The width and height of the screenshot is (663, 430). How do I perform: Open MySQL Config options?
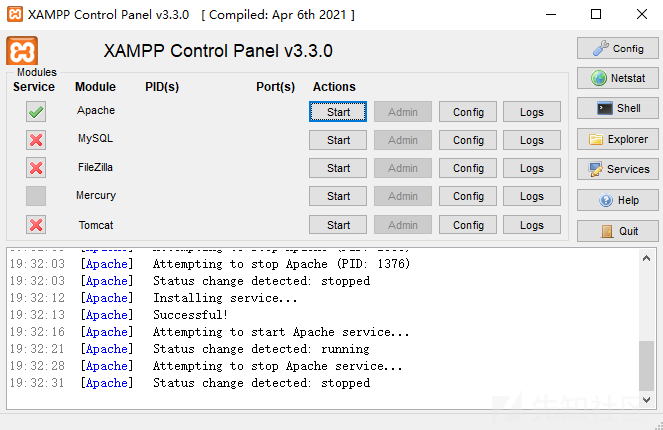(x=468, y=140)
